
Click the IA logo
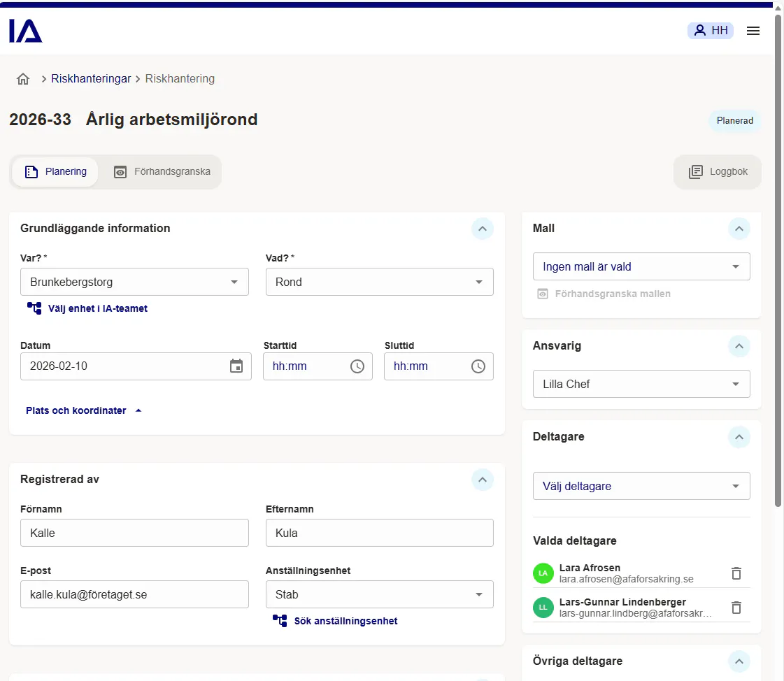tap(24, 31)
